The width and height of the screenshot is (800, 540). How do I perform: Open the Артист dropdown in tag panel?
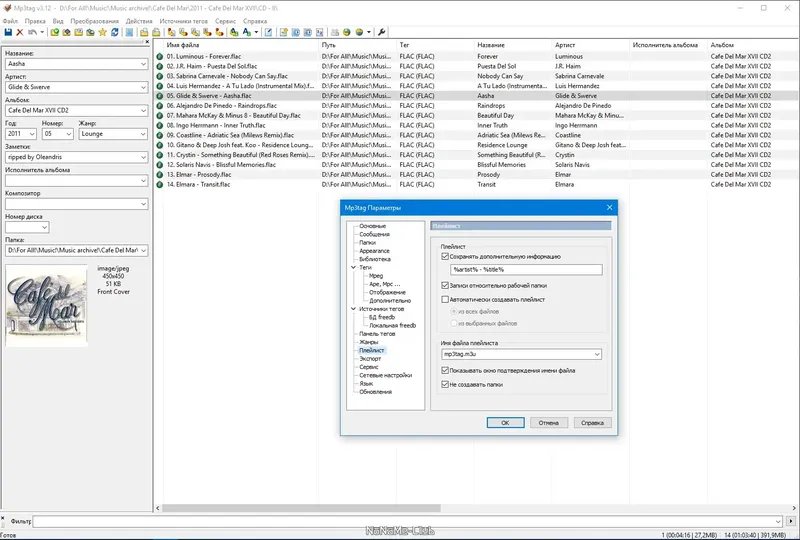coord(143,87)
